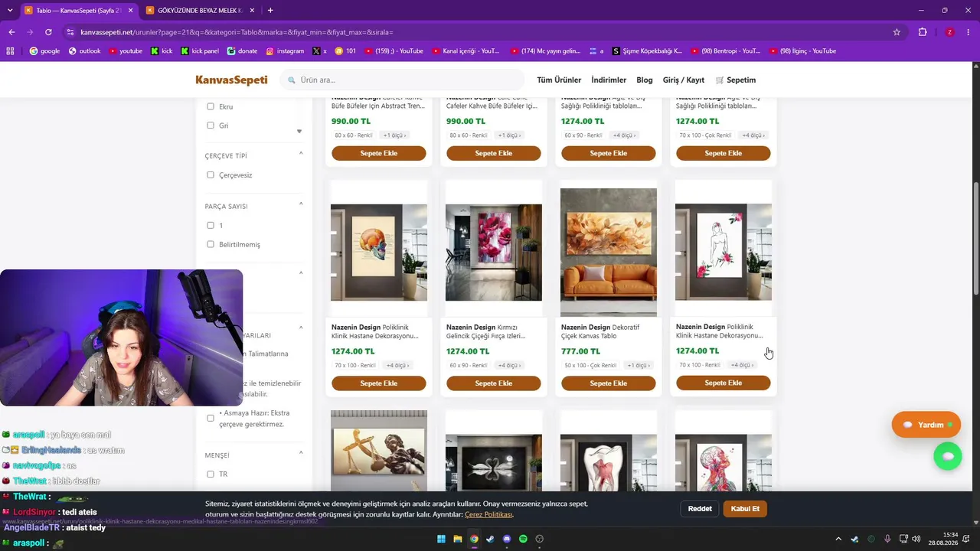Image resolution: width=980 pixels, height=551 pixels.
Task: Reload the current page
Action: [48, 32]
